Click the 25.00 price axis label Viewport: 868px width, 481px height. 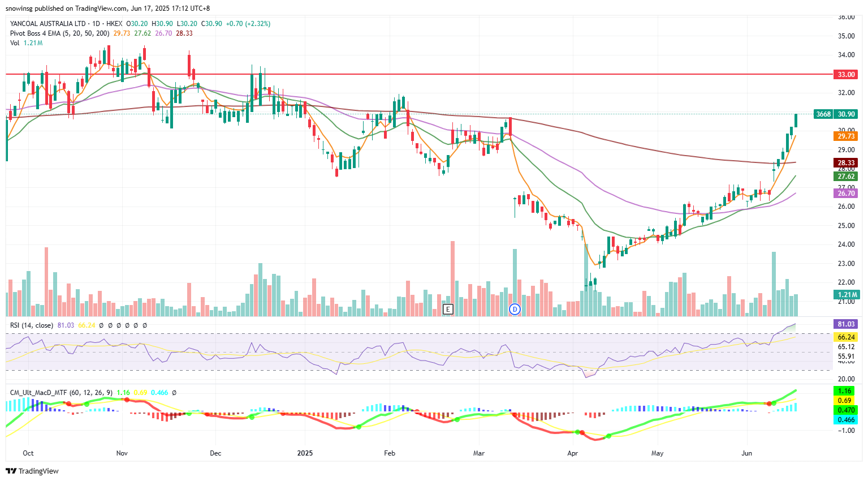click(x=846, y=226)
